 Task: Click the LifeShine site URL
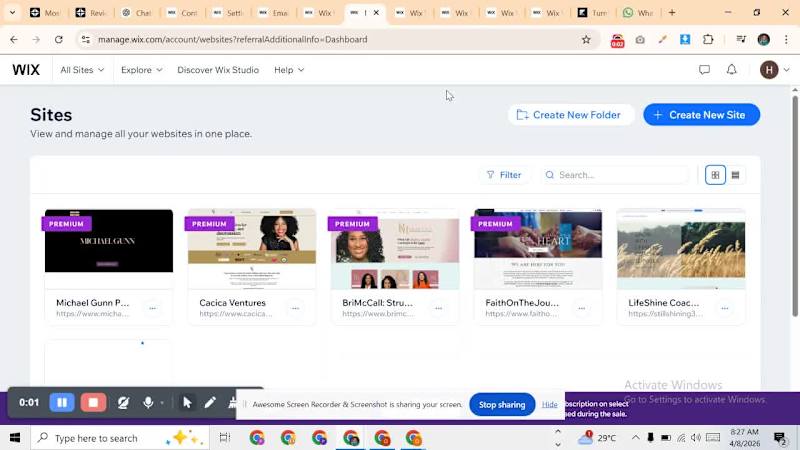click(x=665, y=314)
